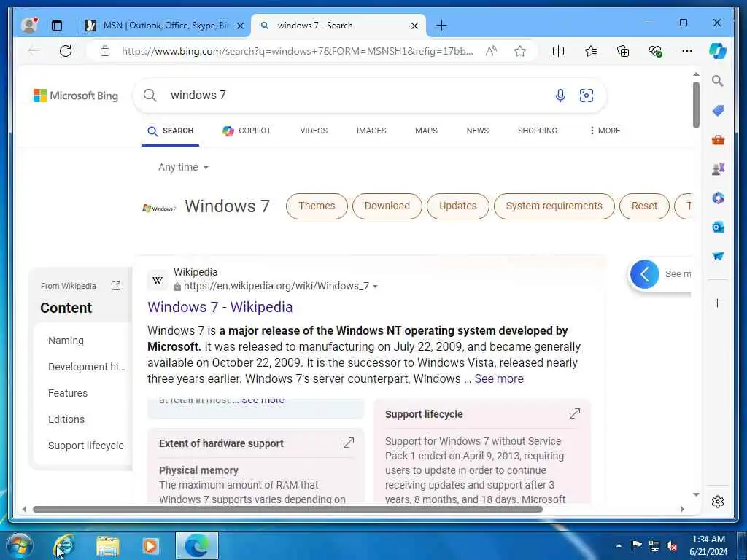This screenshot has width=747, height=560.
Task: Open Settings and more ellipsis
Action: click(687, 51)
